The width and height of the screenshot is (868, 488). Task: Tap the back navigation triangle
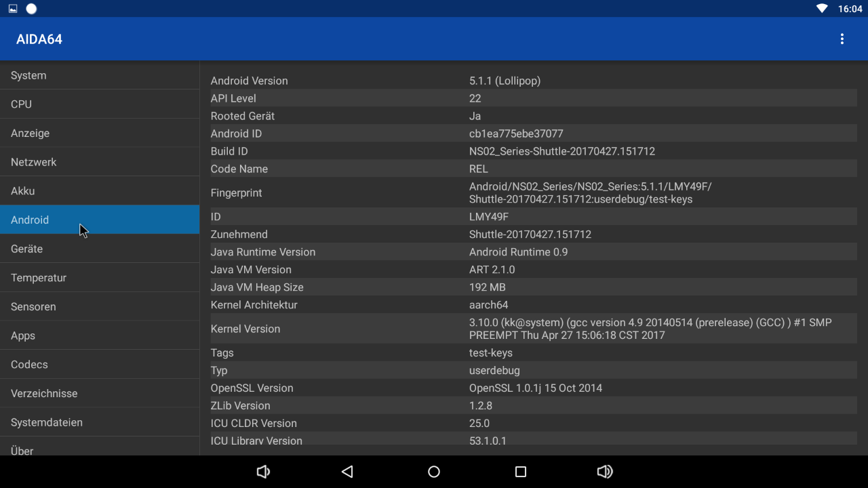[x=347, y=472]
